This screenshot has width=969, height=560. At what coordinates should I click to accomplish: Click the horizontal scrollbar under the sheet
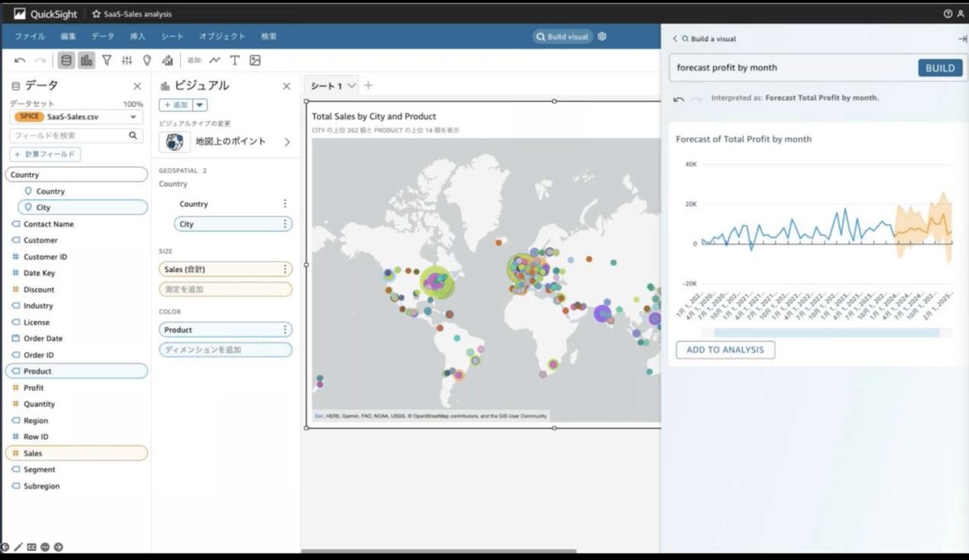point(438,551)
